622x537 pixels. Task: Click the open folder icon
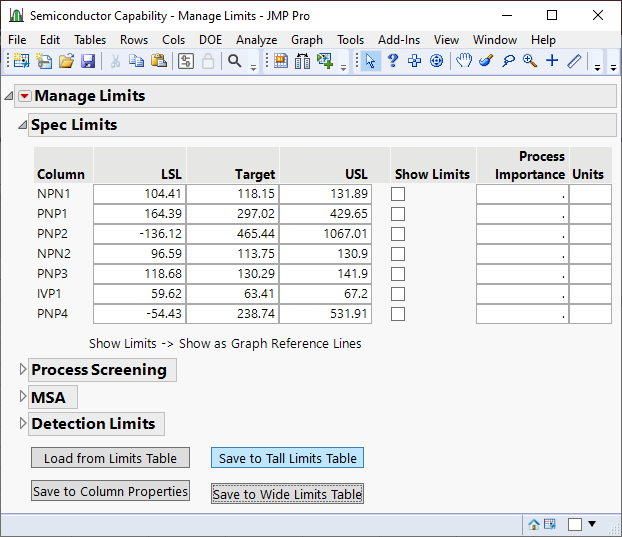(x=66, y=61)
